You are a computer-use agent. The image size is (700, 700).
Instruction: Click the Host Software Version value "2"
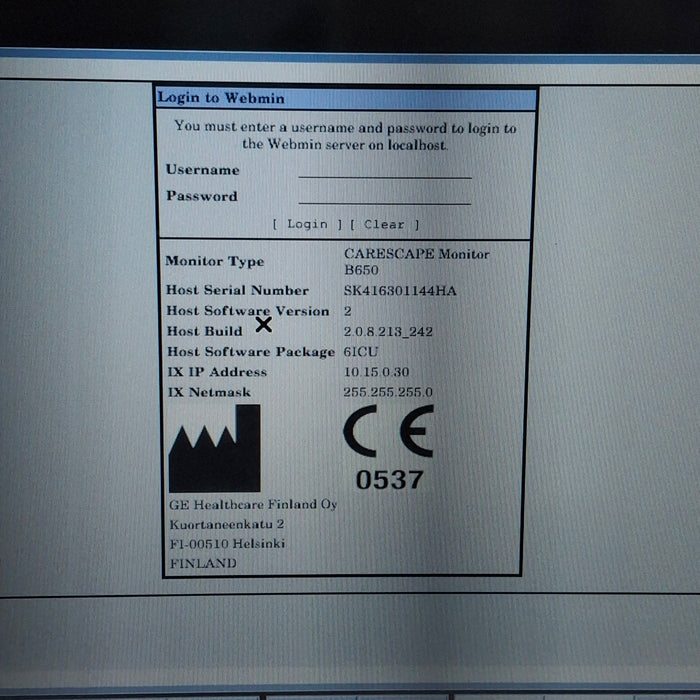click(x=348, y=311)
